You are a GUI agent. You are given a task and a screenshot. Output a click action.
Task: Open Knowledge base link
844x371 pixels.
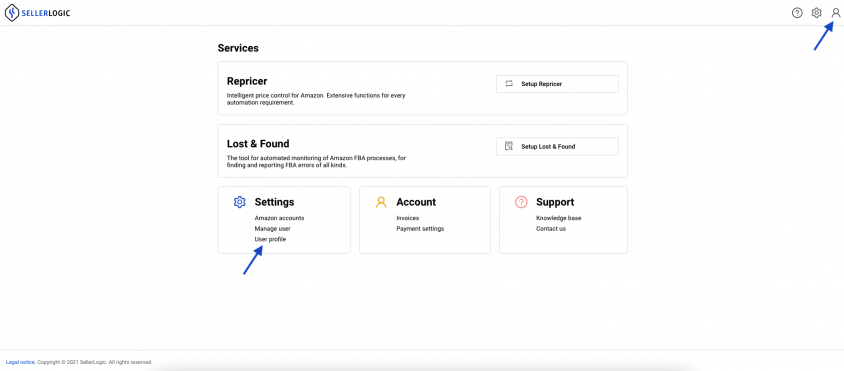click(559, 218)
